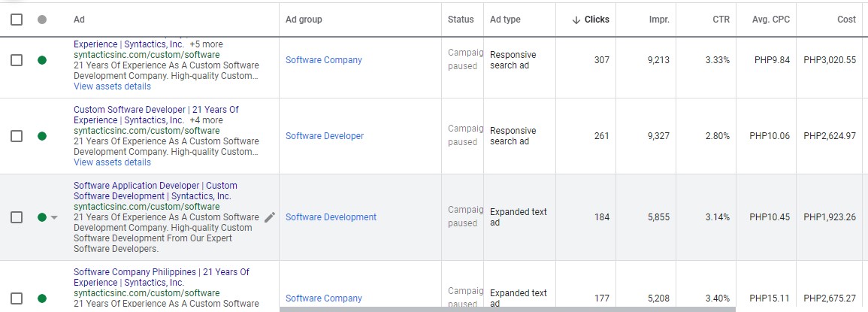868x312 pixels.
Task: Click Expanded text ad type in Software Development row
Action: point(518,217)
